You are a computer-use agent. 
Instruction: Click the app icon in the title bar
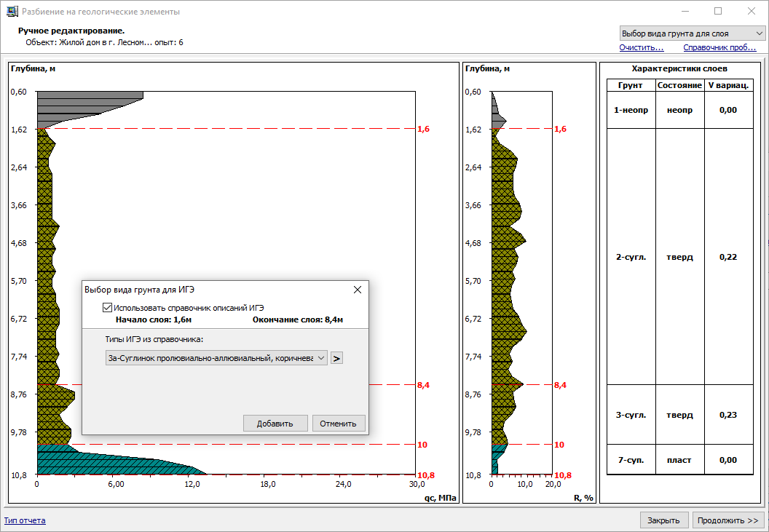(11, 12)
